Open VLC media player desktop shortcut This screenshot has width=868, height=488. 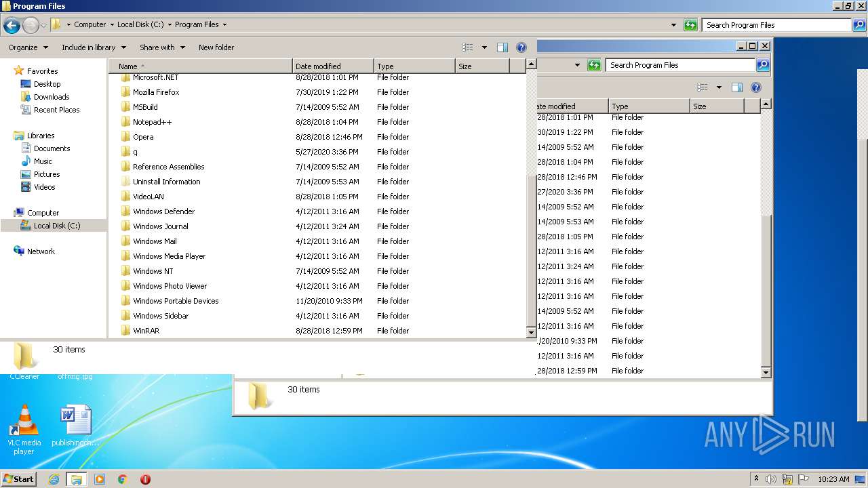pos(24,430)
